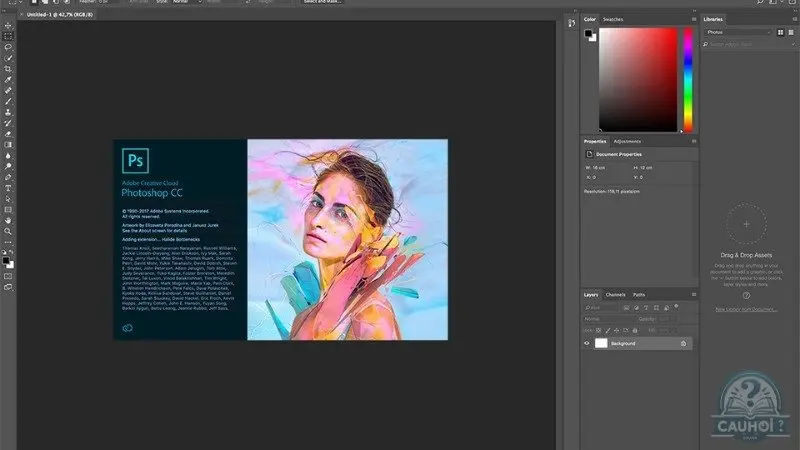Click the Document Properties page icon

589,154
